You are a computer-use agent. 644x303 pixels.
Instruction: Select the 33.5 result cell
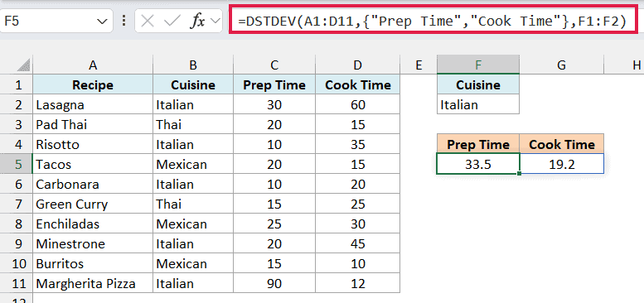tap(478, 165)
